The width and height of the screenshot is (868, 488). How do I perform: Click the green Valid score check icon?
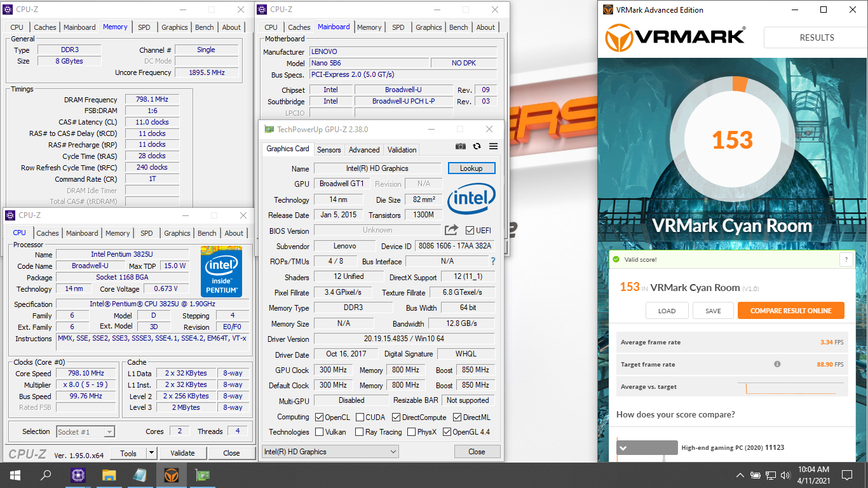pos(615,259)
